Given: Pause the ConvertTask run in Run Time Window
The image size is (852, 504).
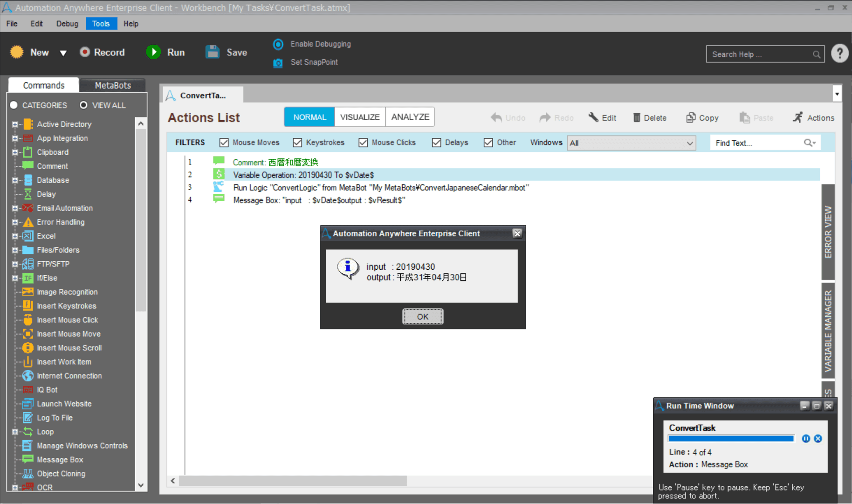Looking at the screenshot, I should (806, 439).
